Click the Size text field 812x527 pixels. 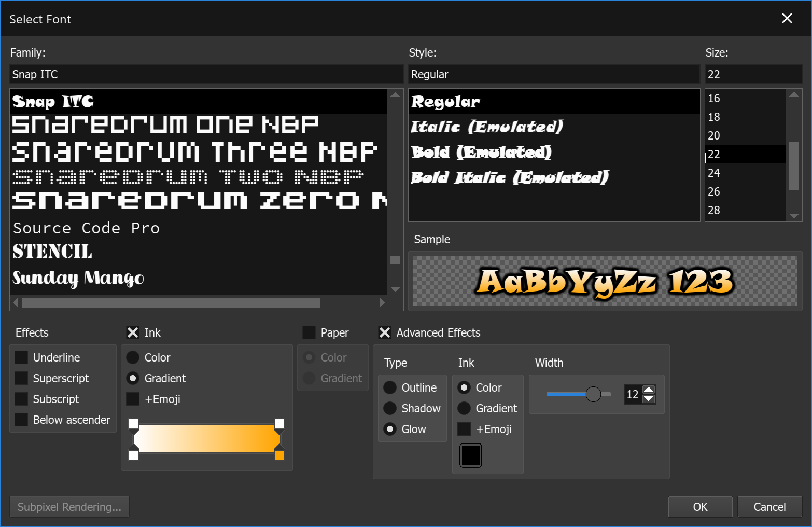pos(753,74)
